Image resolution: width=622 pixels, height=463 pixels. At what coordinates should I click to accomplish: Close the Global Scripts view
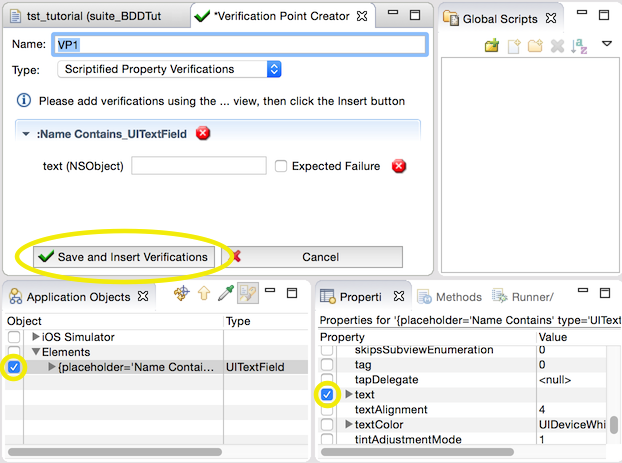pyautogui.click(x=551, y=18)
